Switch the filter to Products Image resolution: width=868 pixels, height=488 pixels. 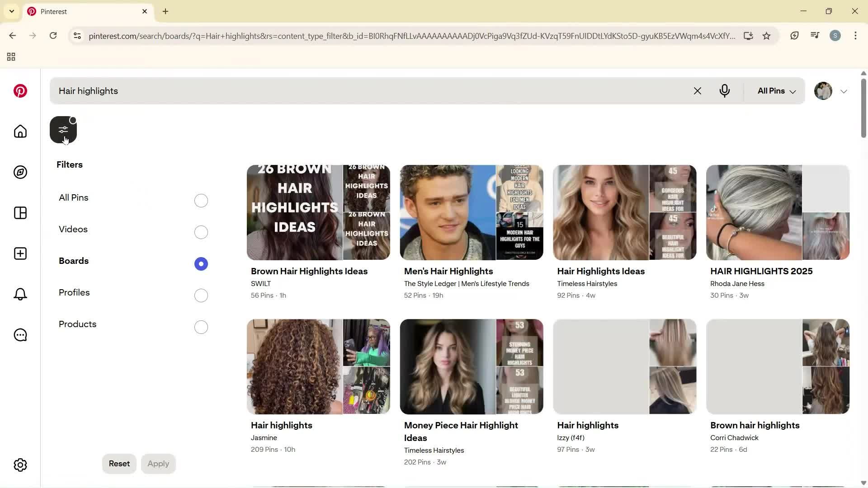(201, 327)
